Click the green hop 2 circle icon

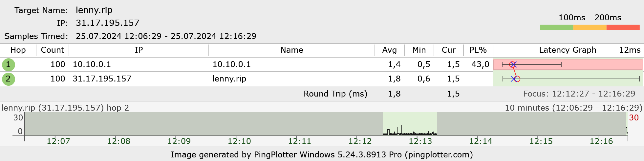(8, 79)
